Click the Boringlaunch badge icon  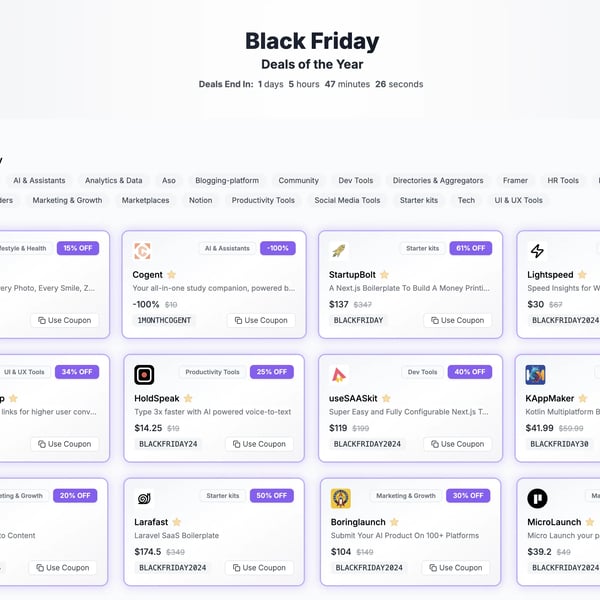point(341,498)
